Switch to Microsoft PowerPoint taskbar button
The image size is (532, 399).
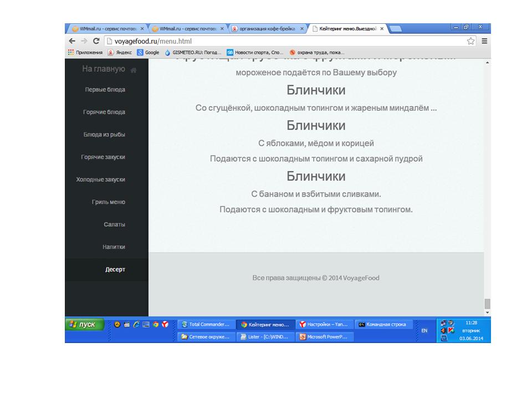pos(324,337)
